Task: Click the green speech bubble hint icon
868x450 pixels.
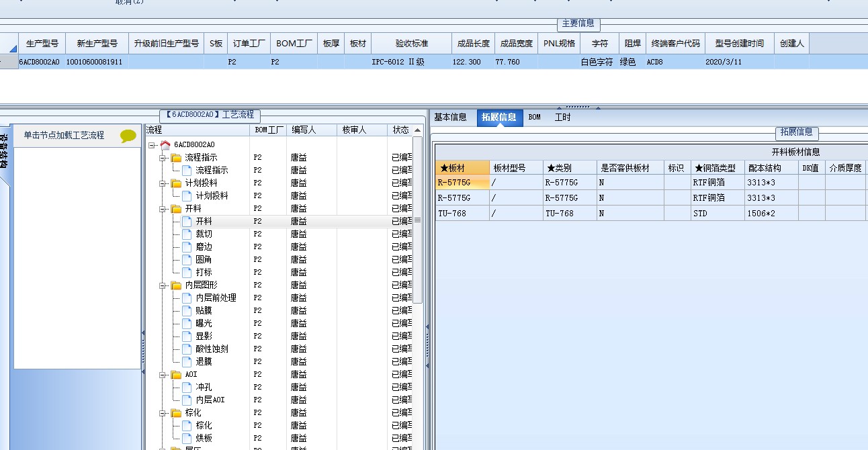Action: pos(128,136)
